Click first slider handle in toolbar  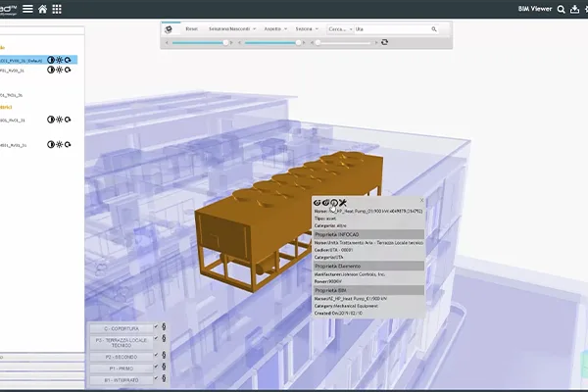(225, 43)
